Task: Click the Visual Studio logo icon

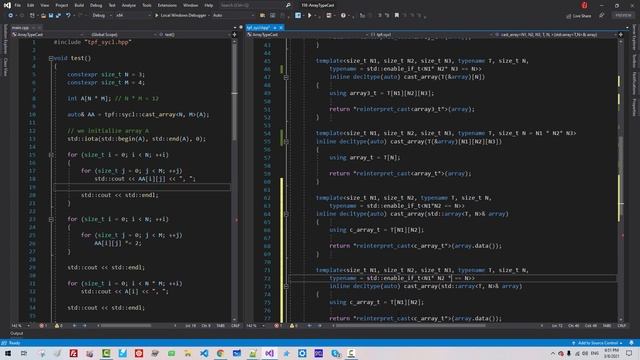Action: pos(7,5)
